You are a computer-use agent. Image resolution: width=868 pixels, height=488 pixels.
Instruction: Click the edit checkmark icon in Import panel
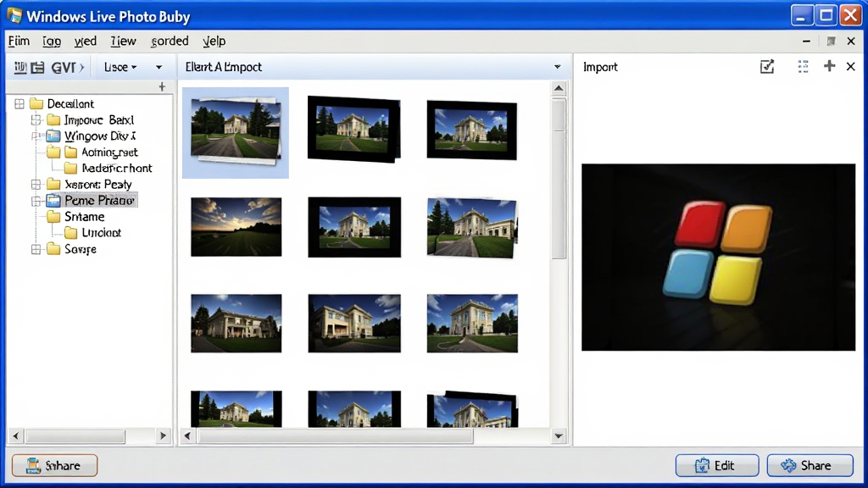click(x=767, y=67)
